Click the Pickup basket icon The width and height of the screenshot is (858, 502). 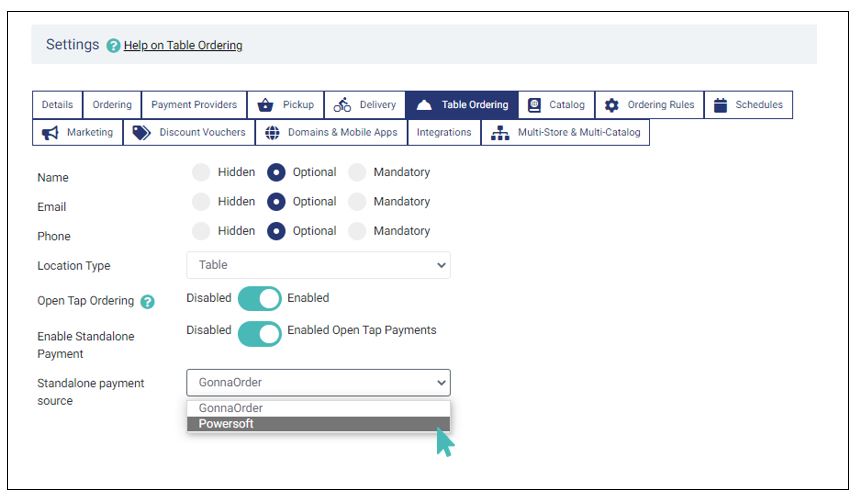(x=265, y=105)
